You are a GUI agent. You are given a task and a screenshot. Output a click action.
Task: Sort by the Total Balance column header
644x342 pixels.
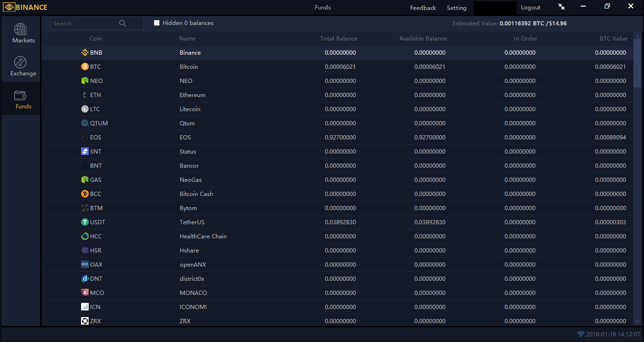click(339, 39)
